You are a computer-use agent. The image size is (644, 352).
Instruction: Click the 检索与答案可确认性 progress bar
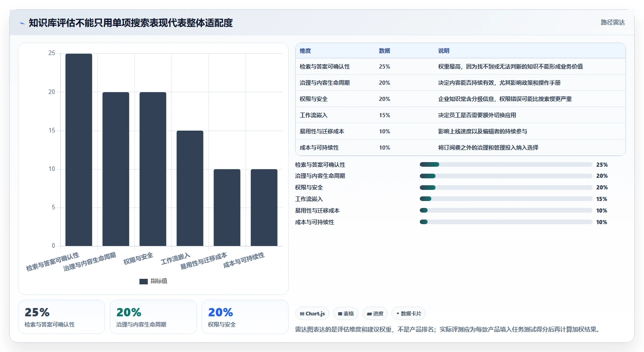(x=506, y=164)
